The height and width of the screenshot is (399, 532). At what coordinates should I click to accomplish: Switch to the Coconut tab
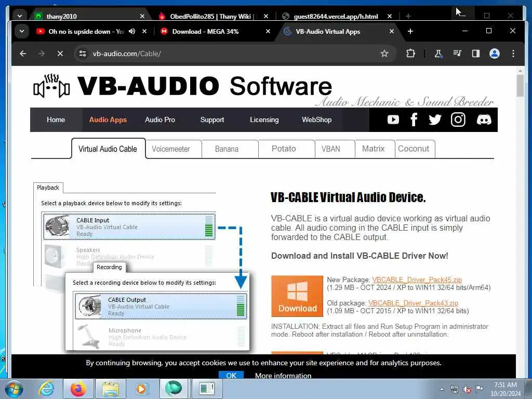coord(414,149)
